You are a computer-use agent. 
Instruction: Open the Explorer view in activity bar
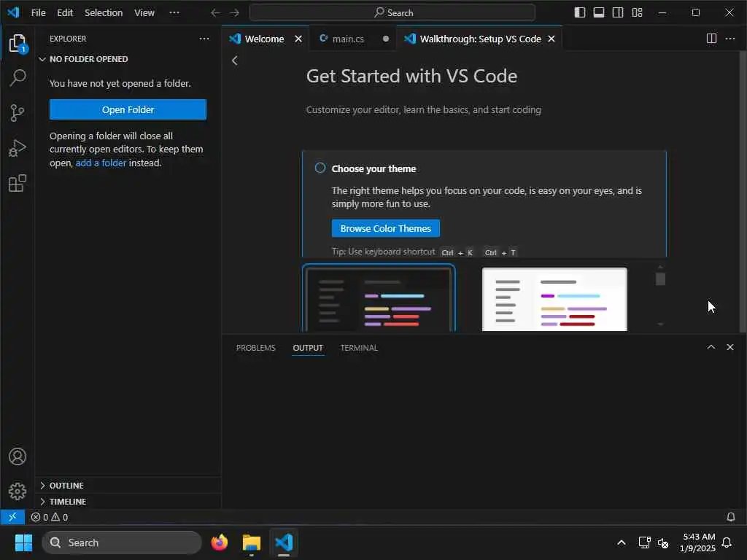click(x=18, y=43)
